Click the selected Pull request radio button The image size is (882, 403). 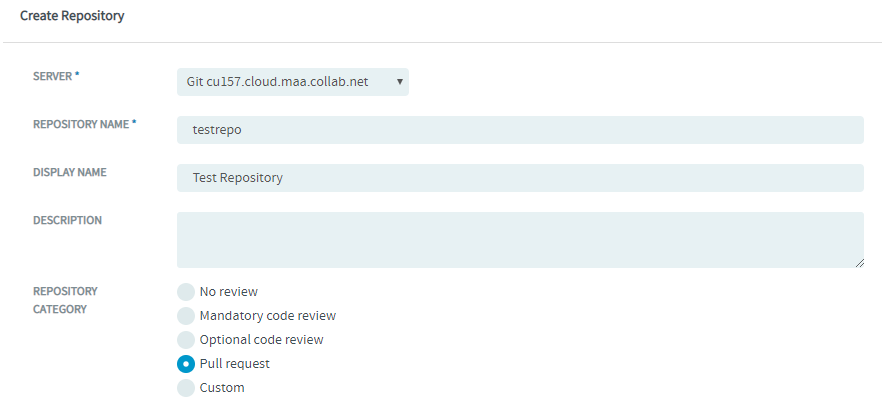coord(186,364)
